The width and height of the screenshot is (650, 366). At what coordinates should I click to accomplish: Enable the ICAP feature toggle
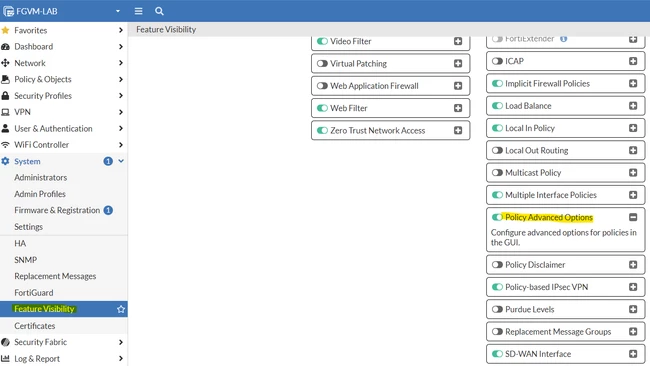click(x=497, y=61)
